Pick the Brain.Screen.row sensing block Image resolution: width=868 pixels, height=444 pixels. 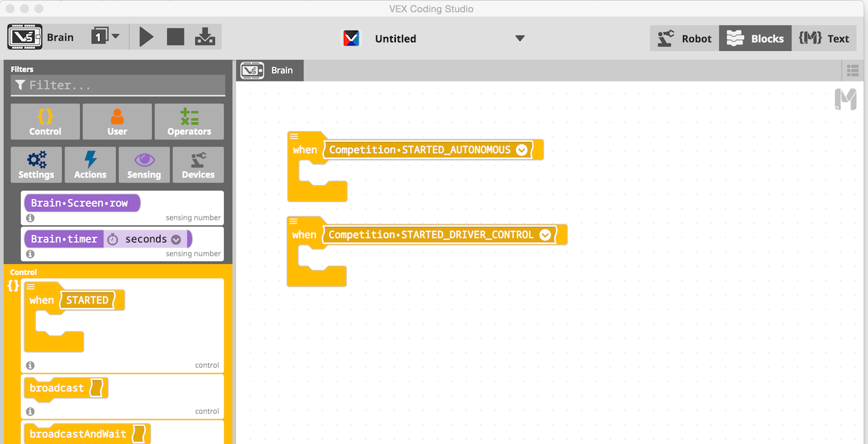point(81,203)
